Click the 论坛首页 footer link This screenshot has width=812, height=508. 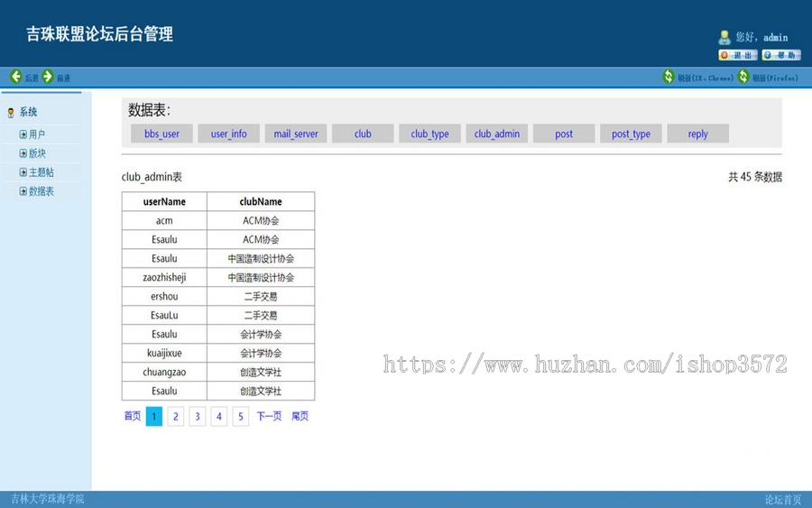[x=783, y=500]
